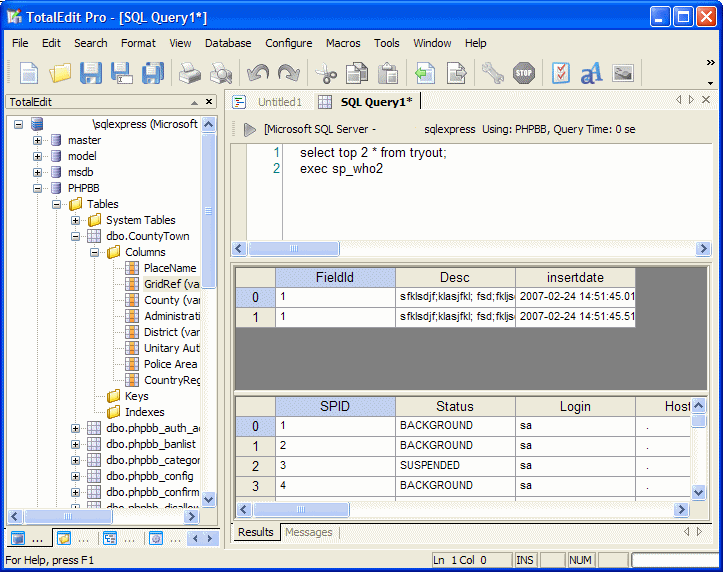Switch to the Untitled1 tab

[279, 102]
